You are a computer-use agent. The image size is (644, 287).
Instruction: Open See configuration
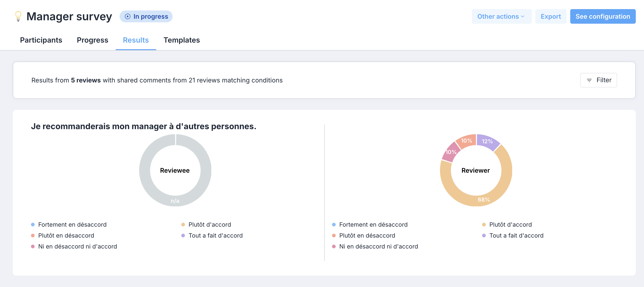click(x=603, y=16)
